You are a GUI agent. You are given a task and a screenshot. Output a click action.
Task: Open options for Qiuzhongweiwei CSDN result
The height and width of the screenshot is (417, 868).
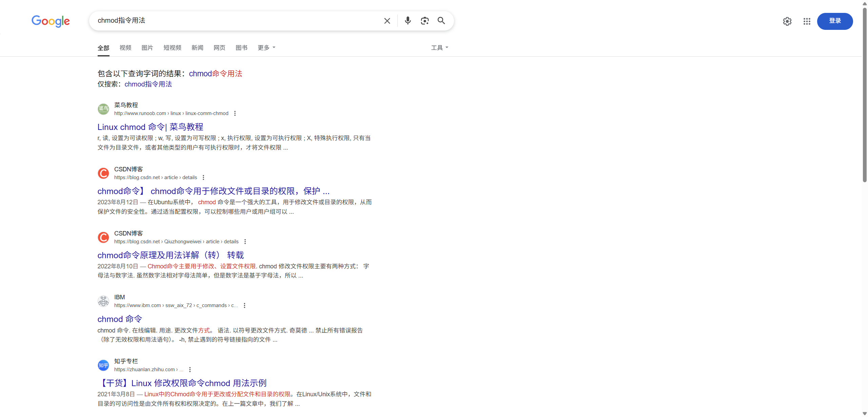point(245,242)
